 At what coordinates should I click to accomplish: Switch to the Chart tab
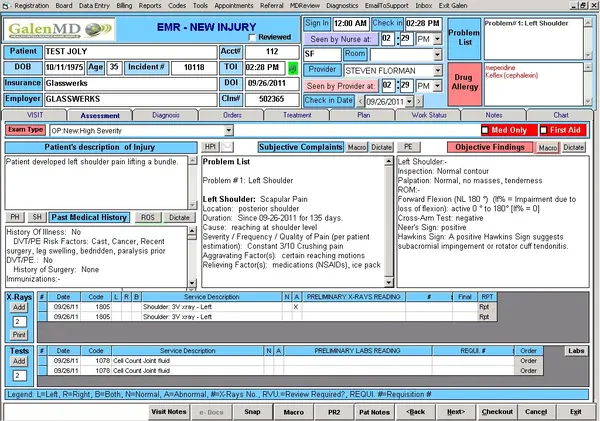pos(561,115)
